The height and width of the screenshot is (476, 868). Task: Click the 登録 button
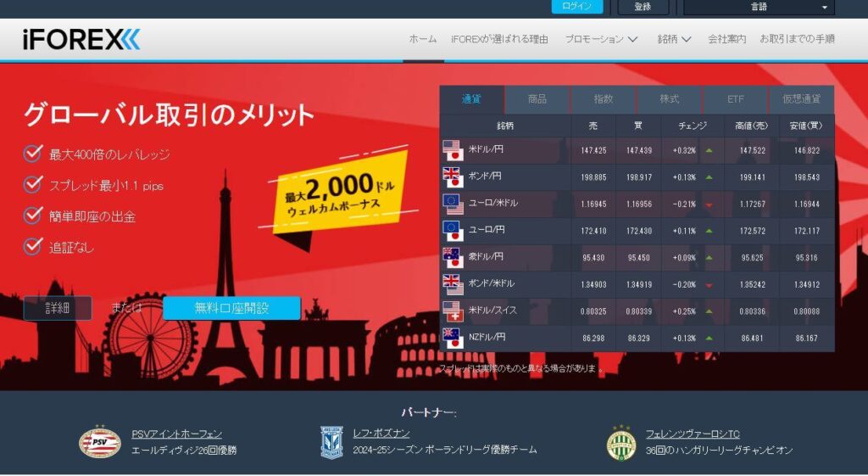click(643, 7)
